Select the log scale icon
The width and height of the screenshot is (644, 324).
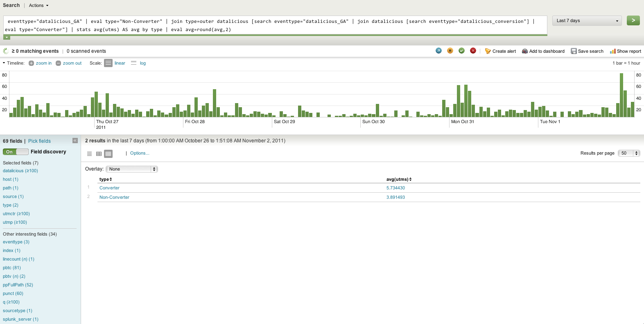133,63
